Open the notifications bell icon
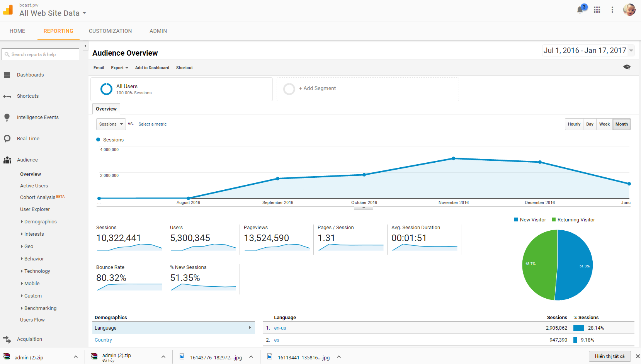The image size is (641, 364). (580, 10)
